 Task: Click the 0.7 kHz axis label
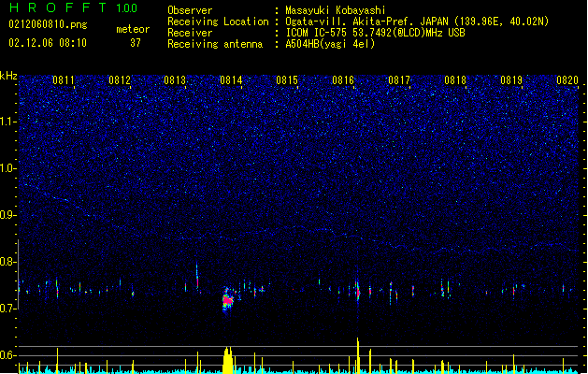[x=7, y=309]
